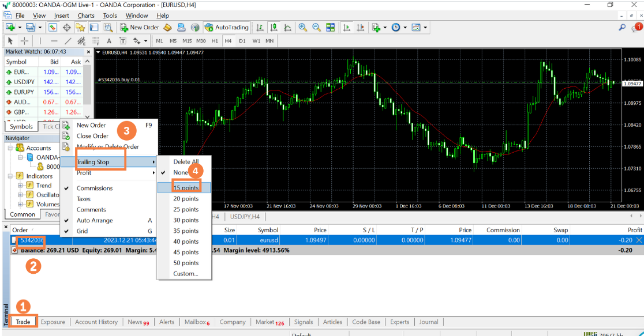The height and width of the screenshot is (336, 644).
Task: Open the Templates toolbar icon
Action: (x=416, y=28)
